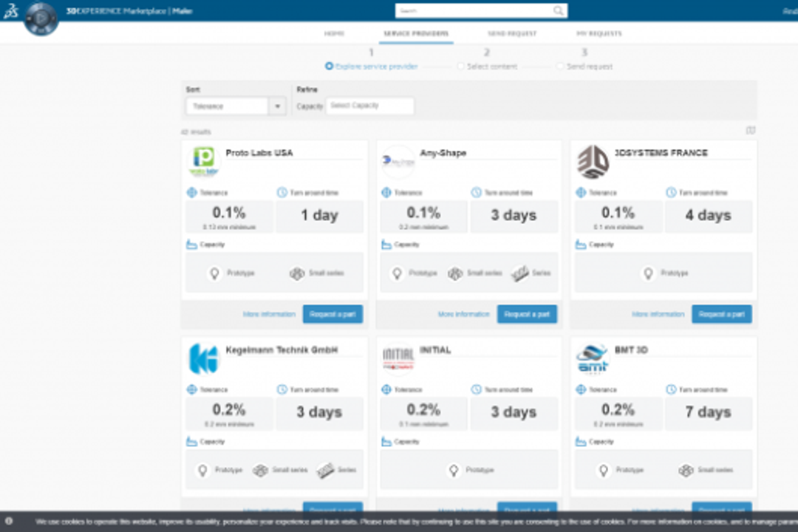Click the map view icon above results
Image resolution: width=798 pixels, height=532 pixels.
[x=751, y=130]
